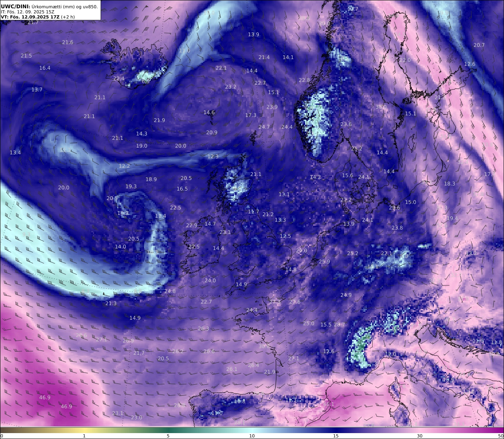Click the colorbar tick label 10
Image resolution: width=504 pixels, height=439 pixels.
(252, 436)
